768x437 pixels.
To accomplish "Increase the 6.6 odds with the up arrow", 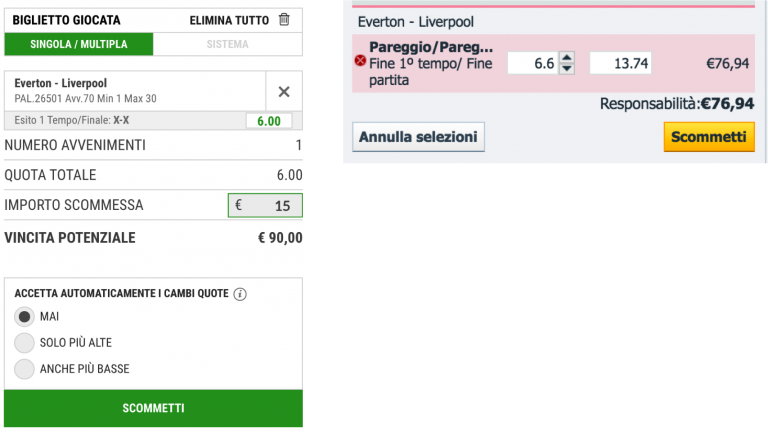I will [x=567, y=58].
